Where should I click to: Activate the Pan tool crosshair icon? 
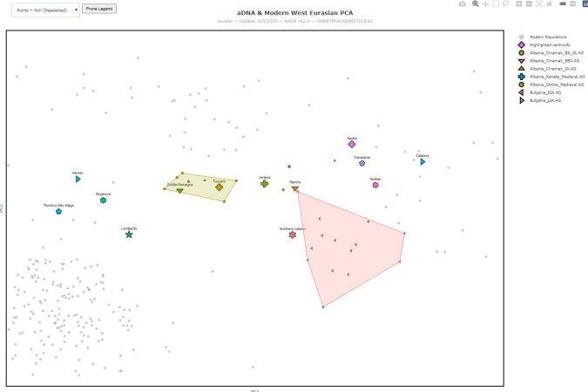(x=485, y=3)
